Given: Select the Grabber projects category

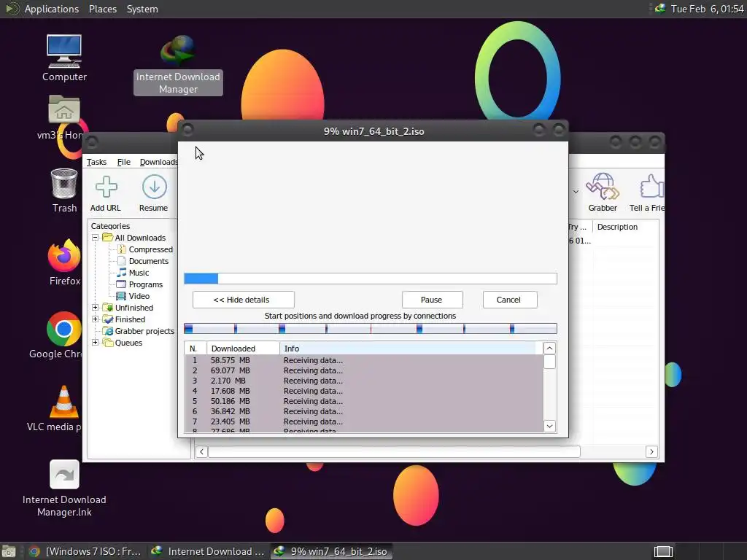Looking at the screenshot, I should click(144, 331).
